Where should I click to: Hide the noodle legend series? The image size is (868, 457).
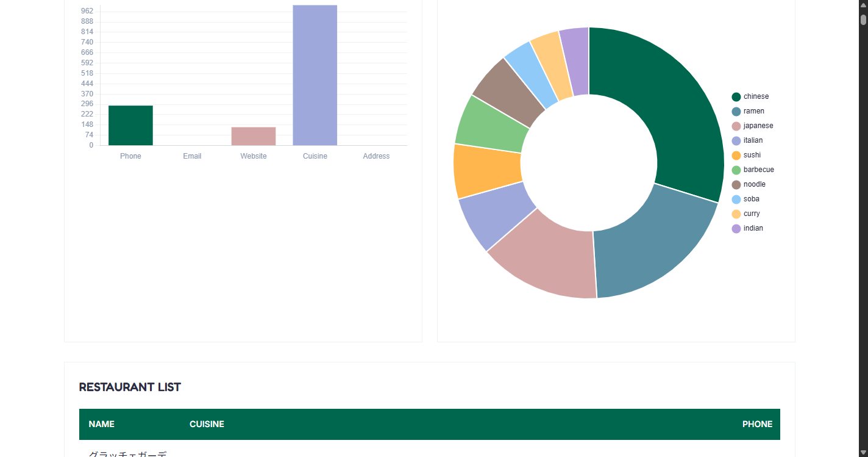[749, 184]
